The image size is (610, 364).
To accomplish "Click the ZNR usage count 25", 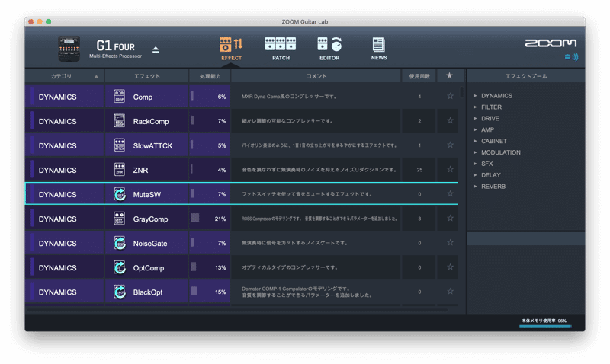I will (x=419, y=170).
